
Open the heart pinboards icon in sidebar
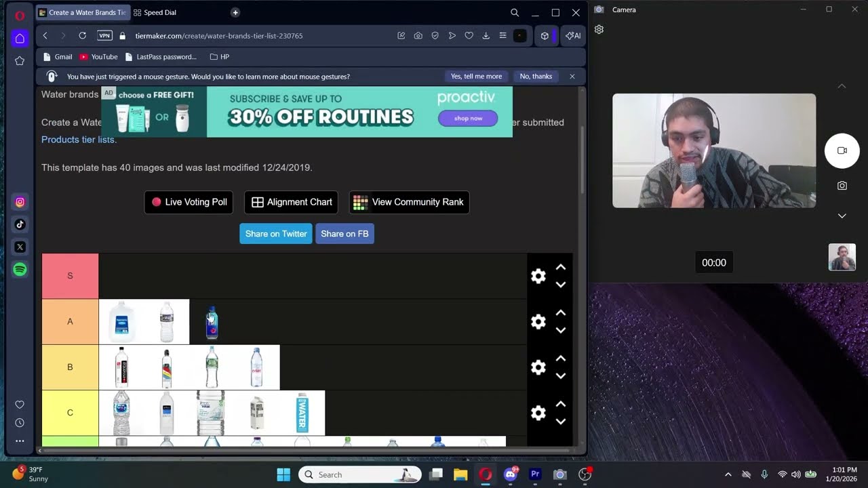tap(20, 405)
